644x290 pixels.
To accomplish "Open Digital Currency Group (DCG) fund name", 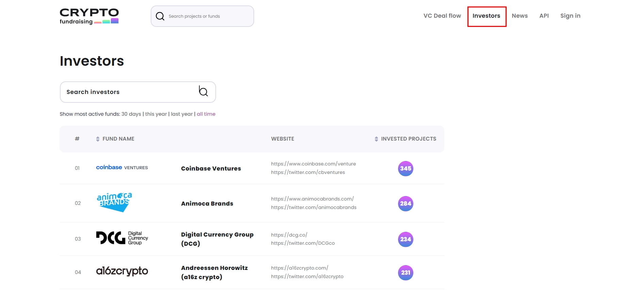I will (217, 239).
